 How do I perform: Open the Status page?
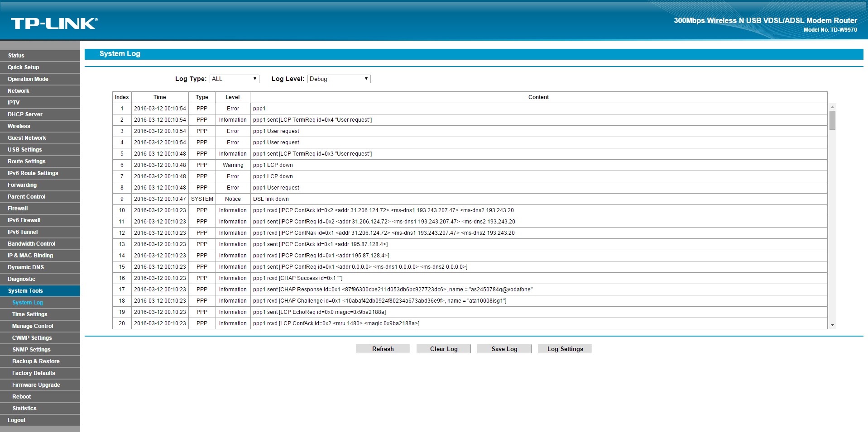pos(40,56)
